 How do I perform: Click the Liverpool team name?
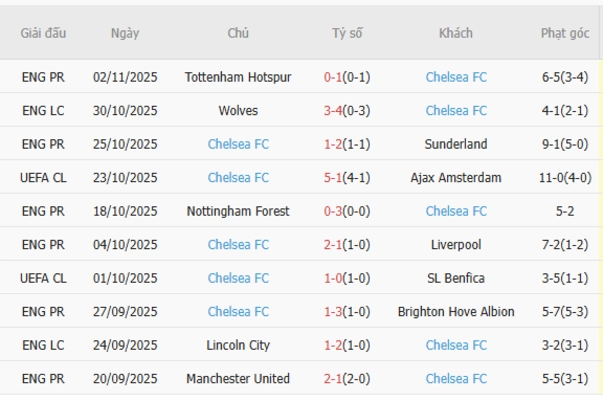[456, 245]
